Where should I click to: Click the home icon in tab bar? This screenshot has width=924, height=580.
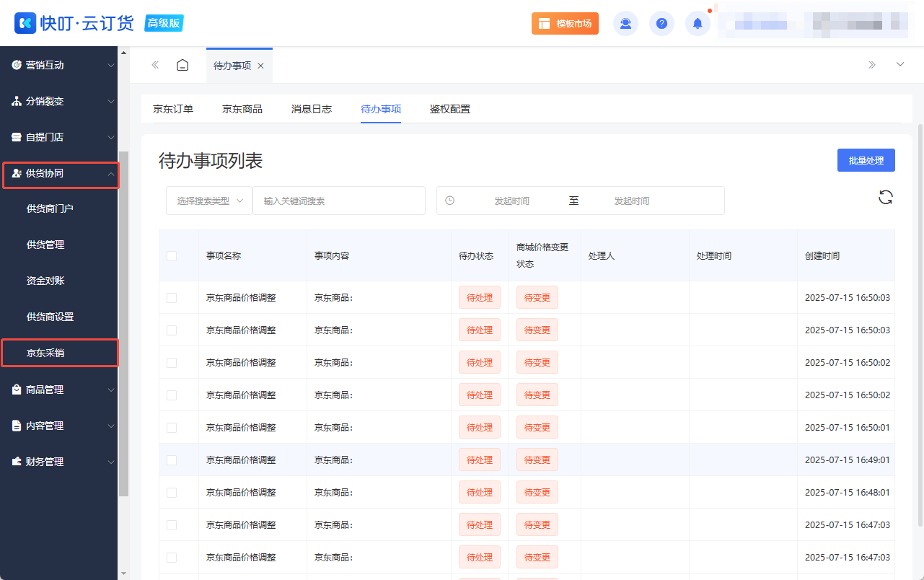point(182,65)
